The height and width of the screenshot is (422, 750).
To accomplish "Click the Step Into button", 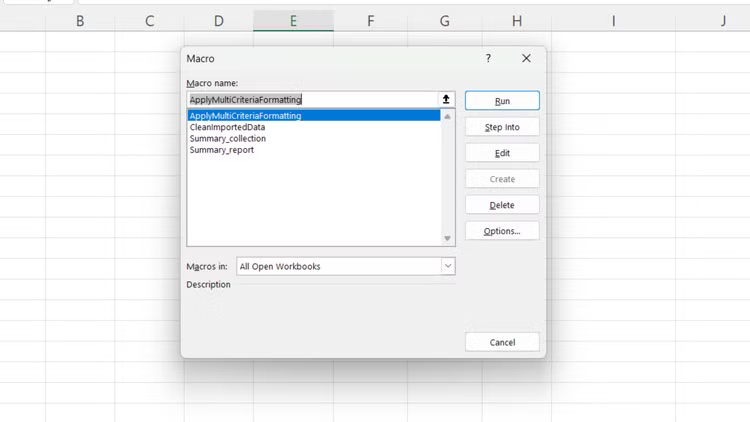I will click(502, 127).
